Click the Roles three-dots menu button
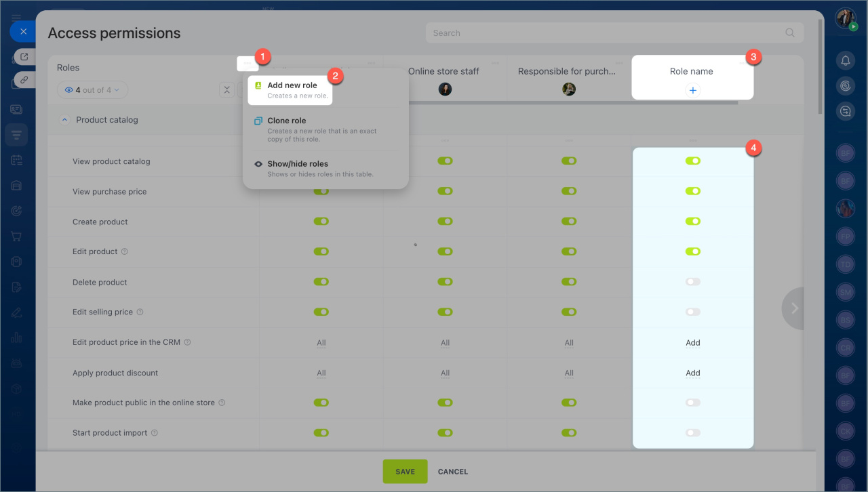 pos(248,64)
